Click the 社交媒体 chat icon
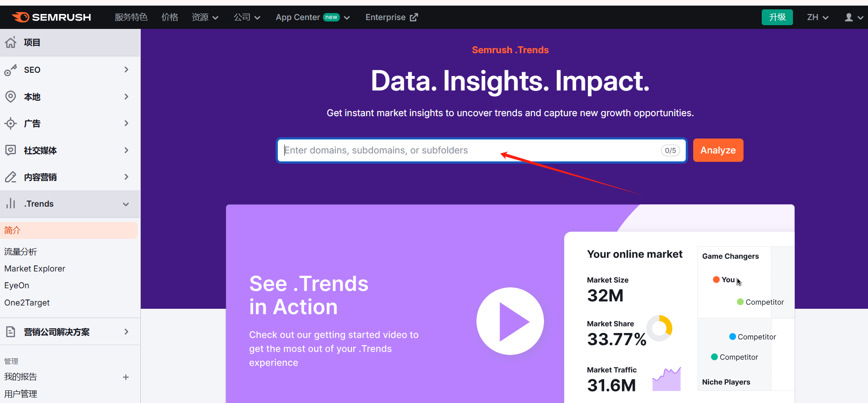 point(11,150)
